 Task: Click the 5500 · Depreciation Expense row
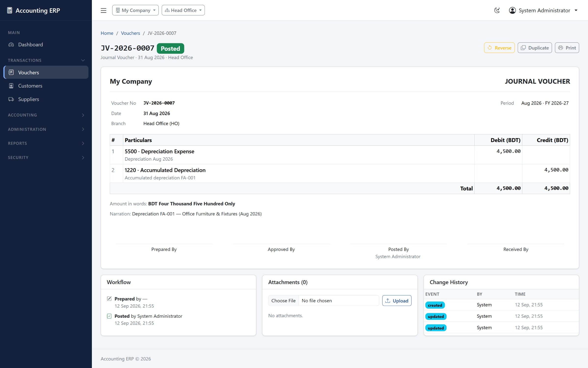coord(340,155)
